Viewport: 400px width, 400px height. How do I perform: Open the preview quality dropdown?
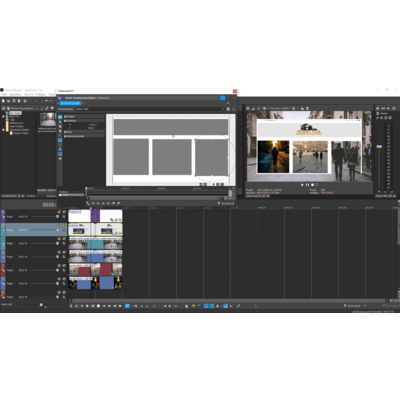coord(280,108)
